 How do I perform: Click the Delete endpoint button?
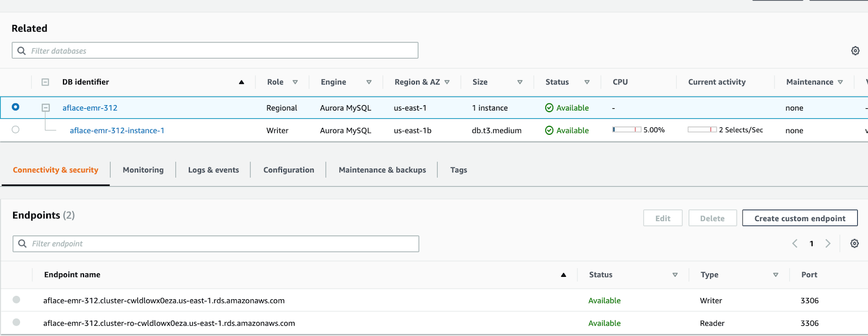(712, 218)
